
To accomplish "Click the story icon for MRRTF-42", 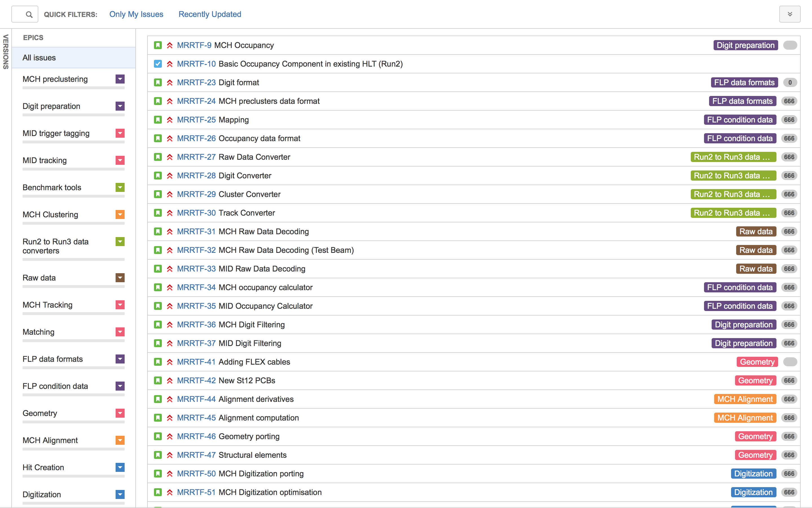I will 158,380.
